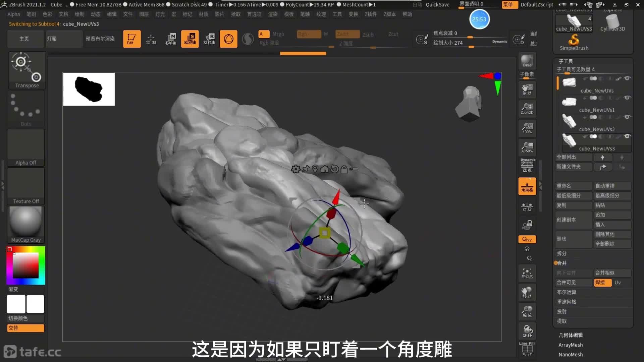Click the BPR render button
The image size is (644, 362).
[x=527, y=61]
